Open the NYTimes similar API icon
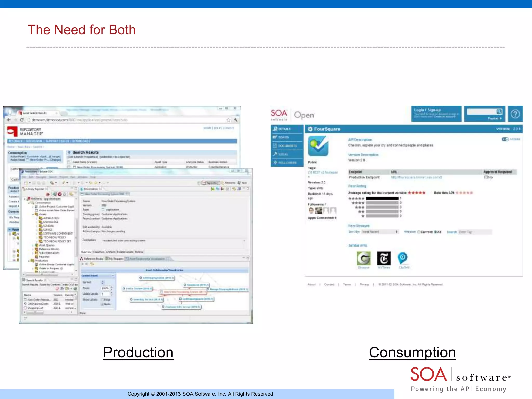The width and height of the screenshot is (532, 399). pos(384,258)
